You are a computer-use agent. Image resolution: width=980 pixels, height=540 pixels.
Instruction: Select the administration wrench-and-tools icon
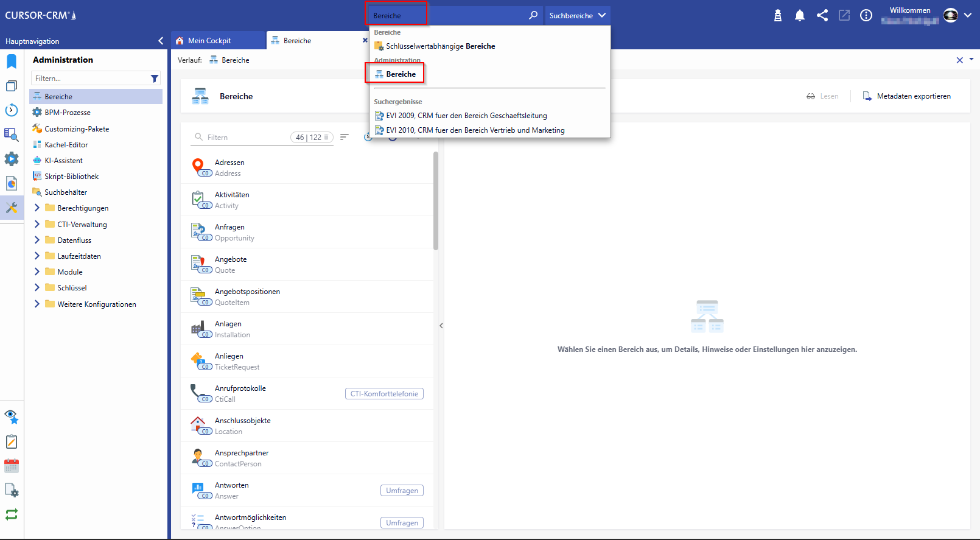click(x=12, y=208)
